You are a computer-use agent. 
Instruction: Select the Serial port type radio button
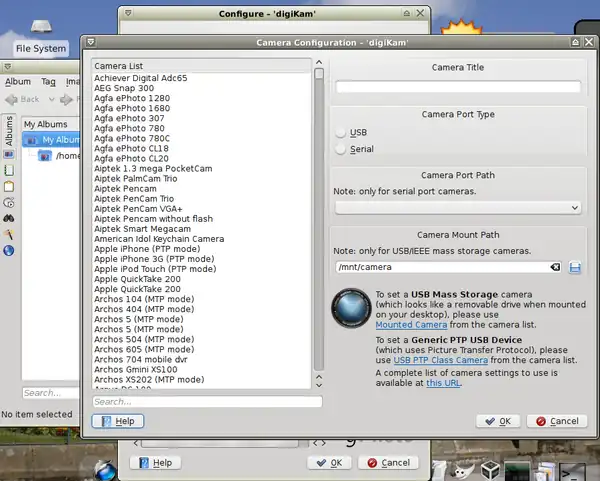[343, 149]
